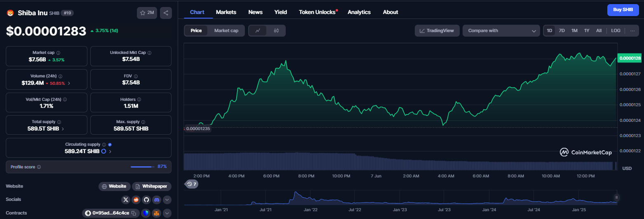The height and width of the screenshot is (219, 644).
Task: Set chart range to All
Action: [x=599, y=30]
